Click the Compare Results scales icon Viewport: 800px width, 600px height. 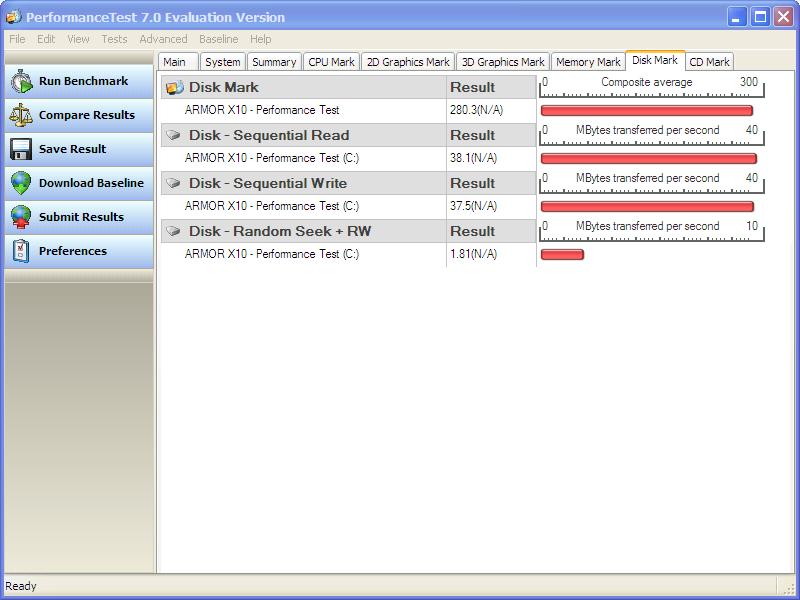tap(21, 116)
